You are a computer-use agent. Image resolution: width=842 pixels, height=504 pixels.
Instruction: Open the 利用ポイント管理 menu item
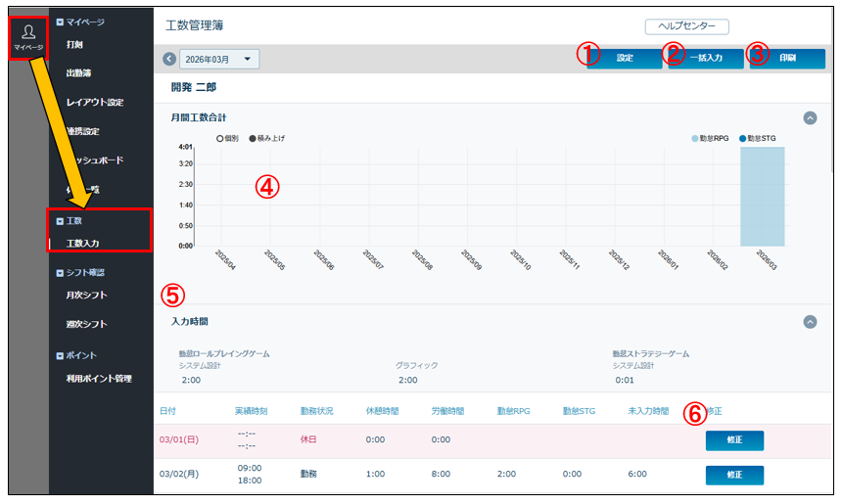coord(99,379)
